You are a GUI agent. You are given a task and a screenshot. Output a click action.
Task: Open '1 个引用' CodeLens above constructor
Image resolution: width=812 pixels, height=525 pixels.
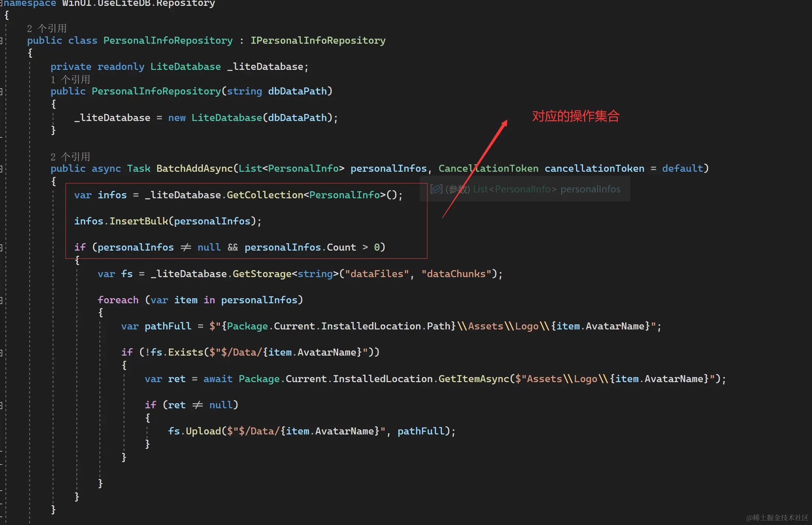[x=70, y=80]
